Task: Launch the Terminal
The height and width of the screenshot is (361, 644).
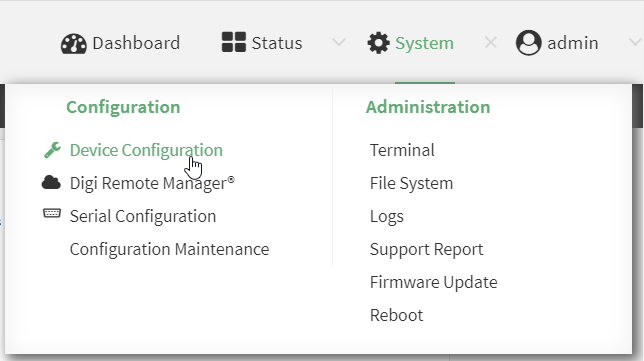Action: [402, 150]
